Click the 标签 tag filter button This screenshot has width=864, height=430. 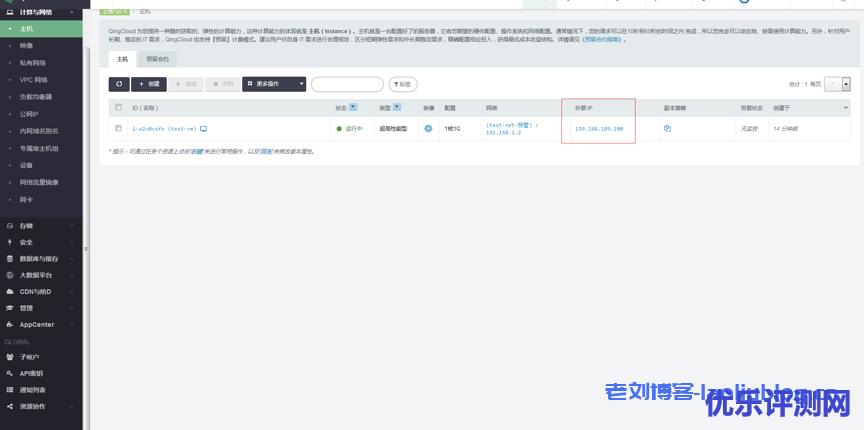click(403, 84)
